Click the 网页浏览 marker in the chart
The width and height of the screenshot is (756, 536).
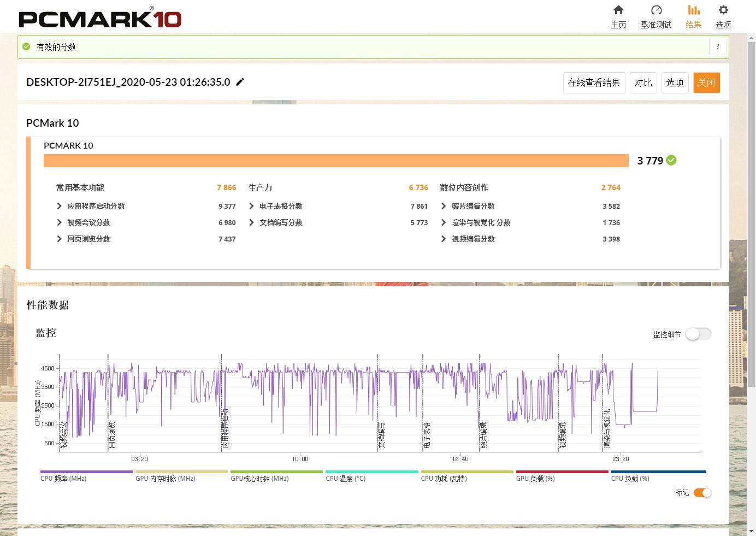(x=112, y=435)
